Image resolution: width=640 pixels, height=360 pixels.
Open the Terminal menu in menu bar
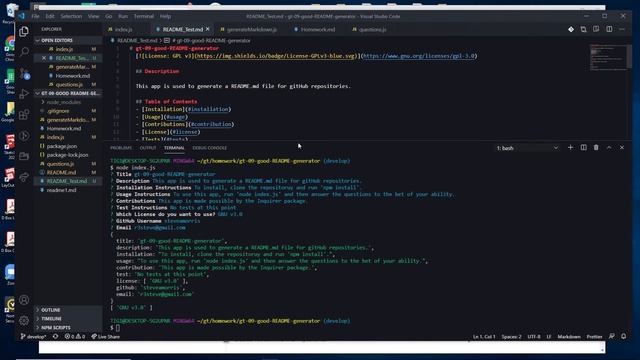tap(144, 16)
